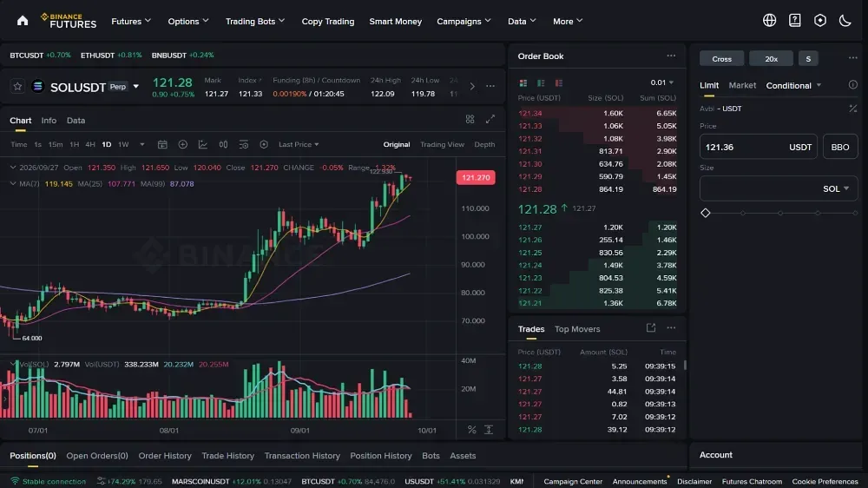
Task: Open indicators line-chart icon
Action: click(203, 144)
